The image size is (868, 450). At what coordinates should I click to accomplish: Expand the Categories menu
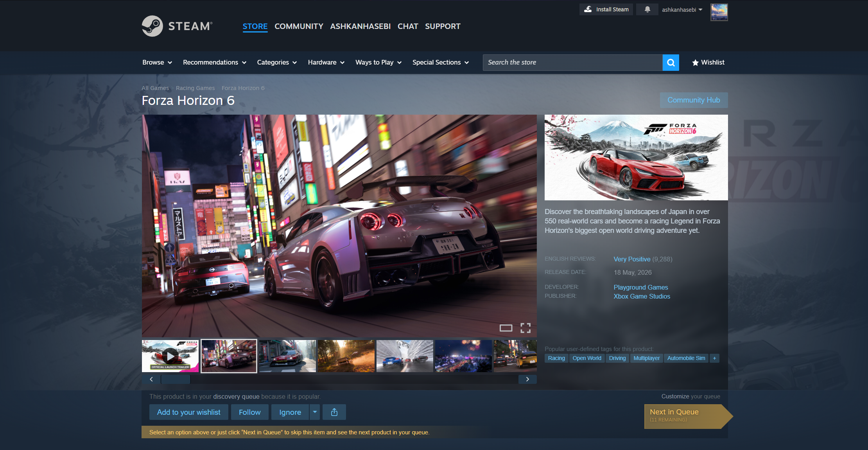(x=277, y=63)
